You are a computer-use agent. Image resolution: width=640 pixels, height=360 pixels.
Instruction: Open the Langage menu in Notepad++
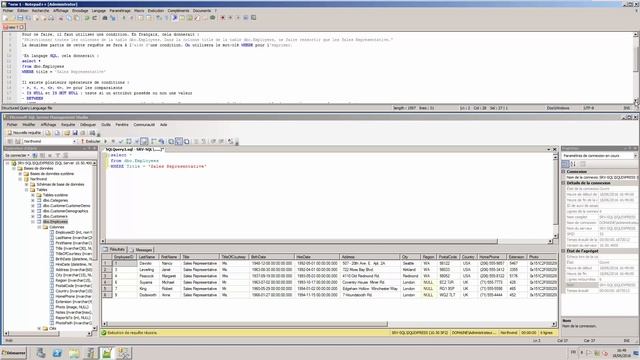[x=98, y=11]
